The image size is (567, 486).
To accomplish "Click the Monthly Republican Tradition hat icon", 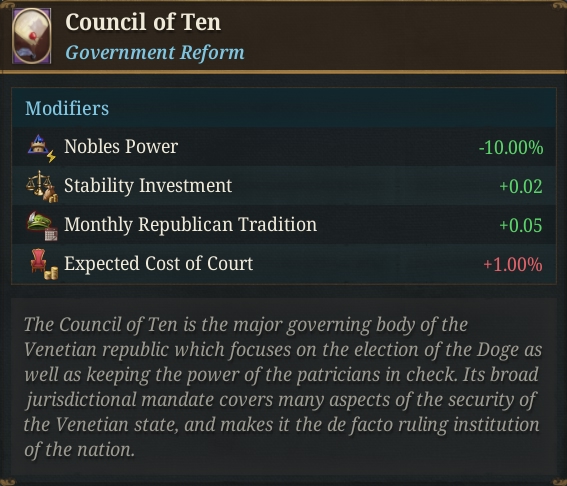I will point(42,226).
